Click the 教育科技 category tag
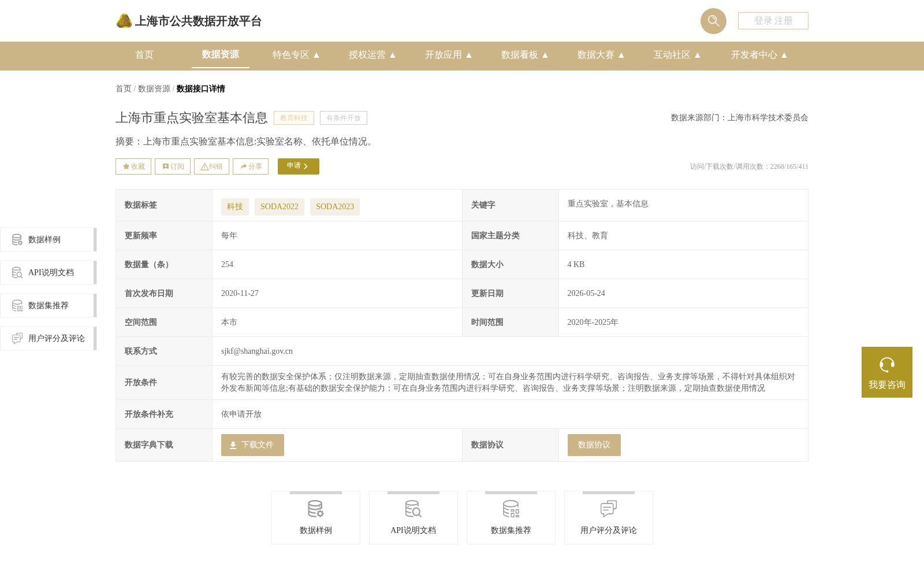 click(x=294, y=118)
